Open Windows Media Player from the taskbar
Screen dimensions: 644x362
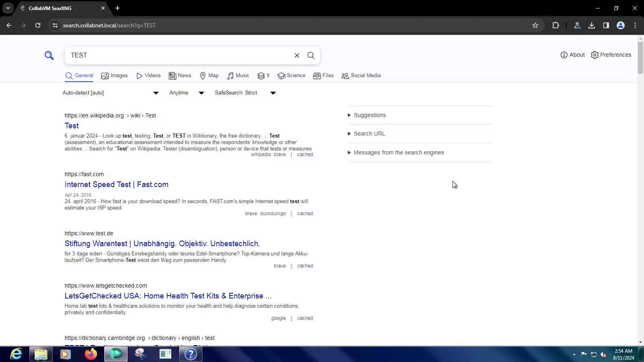[66, 354]
